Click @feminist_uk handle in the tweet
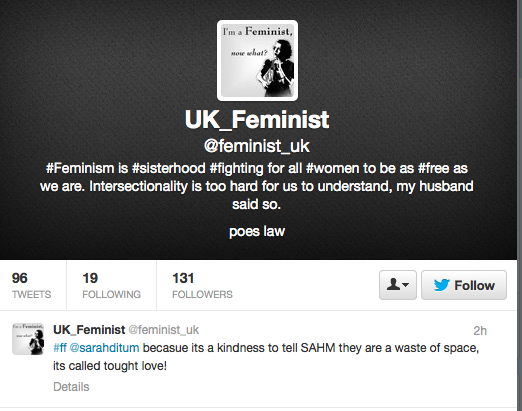 click(164, 330)
